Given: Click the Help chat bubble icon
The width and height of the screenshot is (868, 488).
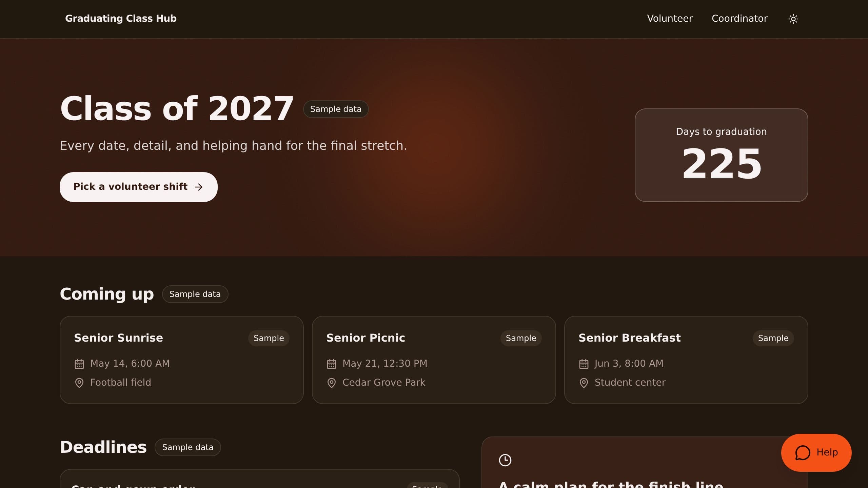Looking at the screenshot, I should pos(803,452).
